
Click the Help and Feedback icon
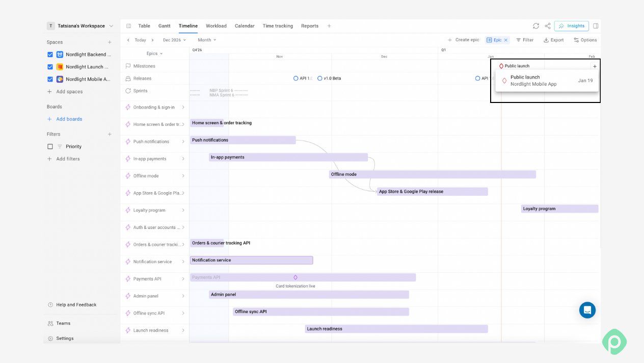(50, 305)
